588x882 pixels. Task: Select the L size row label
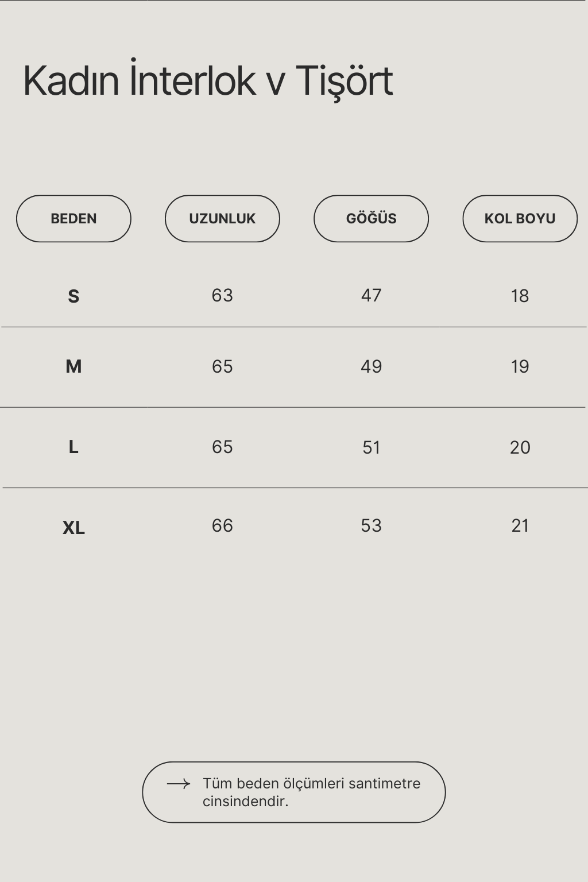tap(73, 447)
